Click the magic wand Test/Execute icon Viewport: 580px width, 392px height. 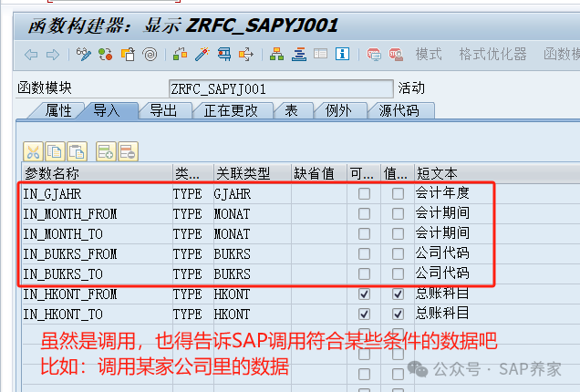point(202,55)
